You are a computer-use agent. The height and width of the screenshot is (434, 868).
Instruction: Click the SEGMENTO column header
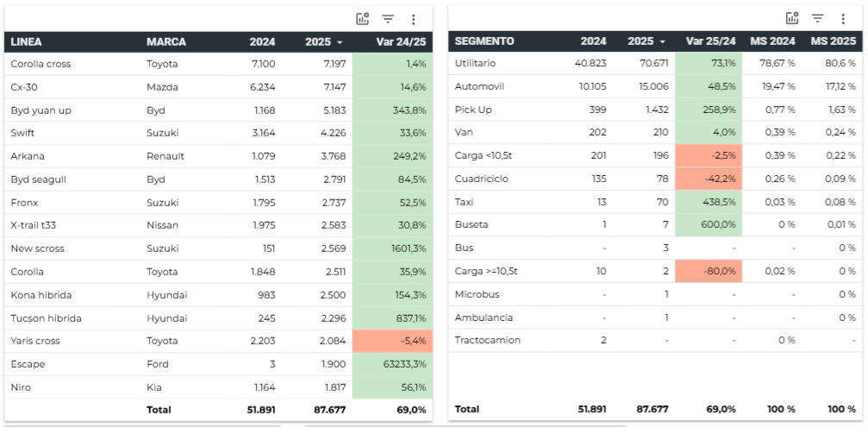point(484,41)
